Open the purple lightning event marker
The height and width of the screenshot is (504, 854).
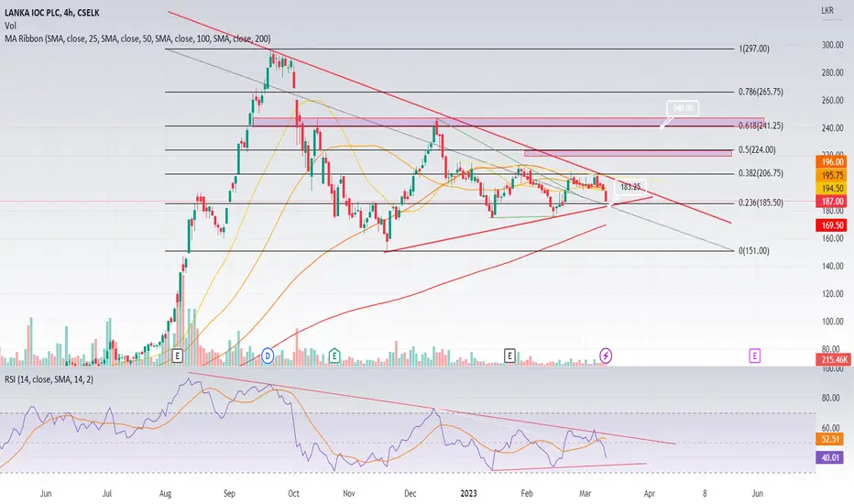tap(606, 356)
